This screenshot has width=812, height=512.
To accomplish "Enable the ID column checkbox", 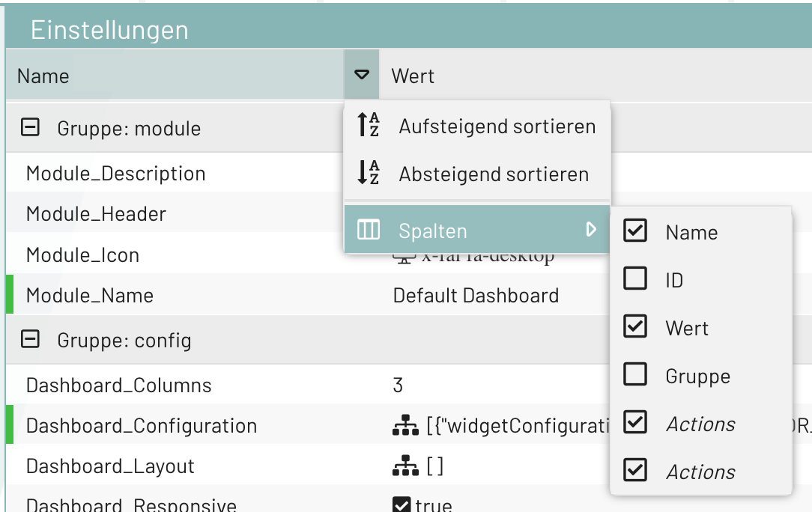I will pos(634,279).
